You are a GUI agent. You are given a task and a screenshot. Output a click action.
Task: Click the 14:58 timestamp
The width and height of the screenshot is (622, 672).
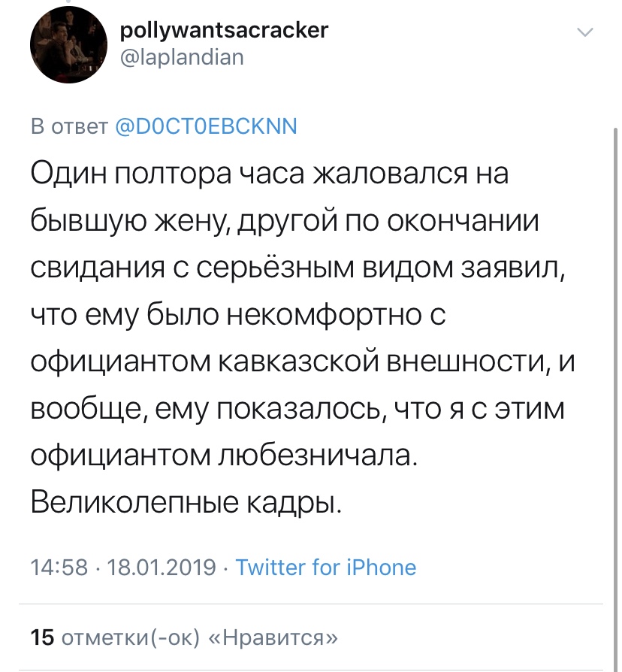(x=59, y=568)
